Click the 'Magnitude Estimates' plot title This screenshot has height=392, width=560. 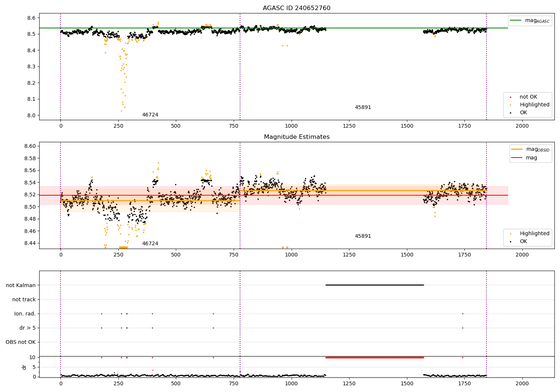[297, 137]
